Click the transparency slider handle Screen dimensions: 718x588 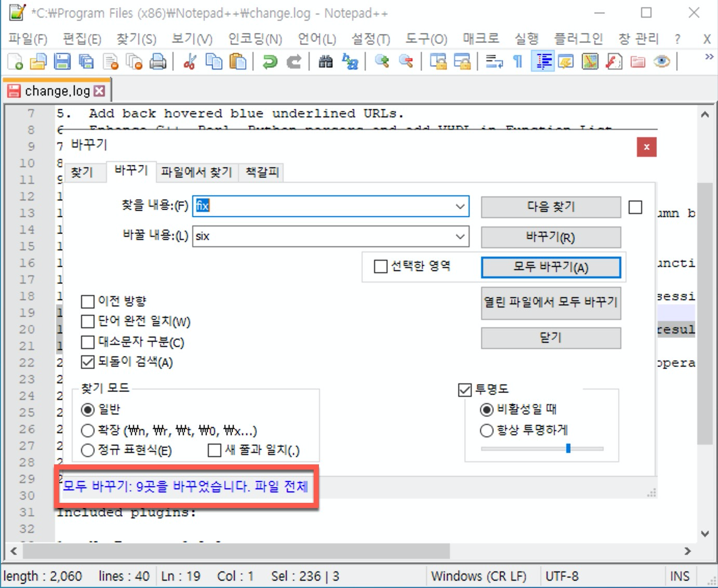pos(568,448)
